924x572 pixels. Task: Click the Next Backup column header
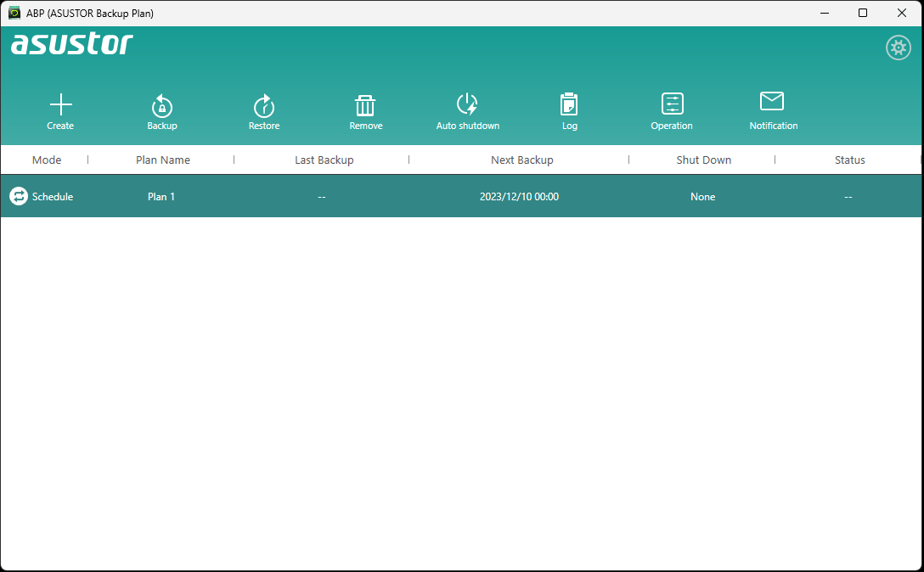[x=521, y=160]
